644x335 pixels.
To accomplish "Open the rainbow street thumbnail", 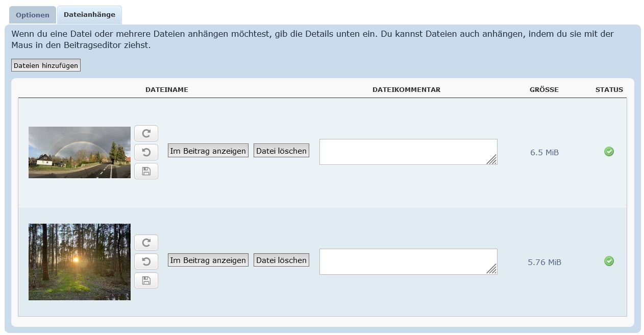I will 80,152.
